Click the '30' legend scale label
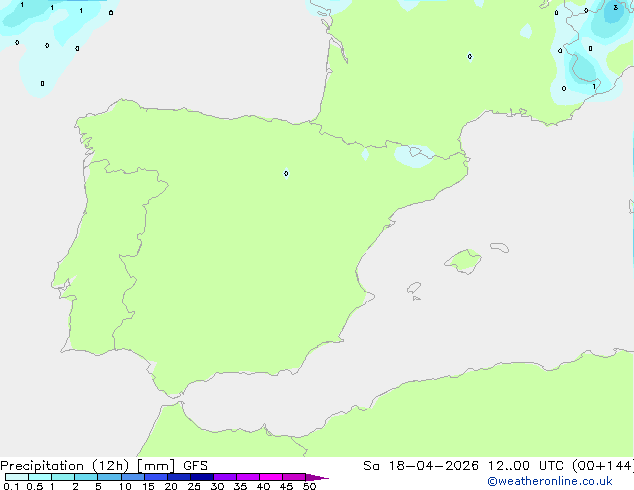634x490 pixels. [217, 486]
